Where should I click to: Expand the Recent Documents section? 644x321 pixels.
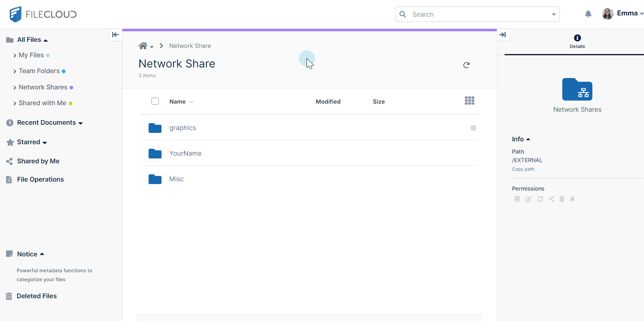80,123
